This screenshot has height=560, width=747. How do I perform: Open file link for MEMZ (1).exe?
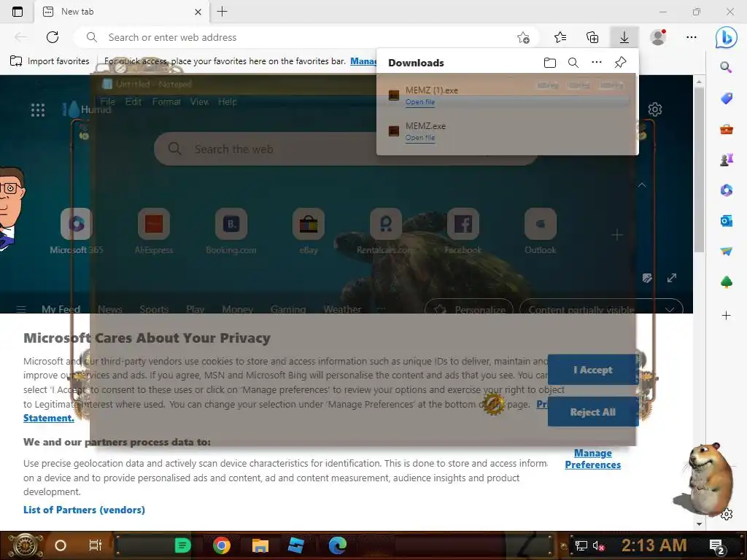pyautogui.click(x=419, y=102)
